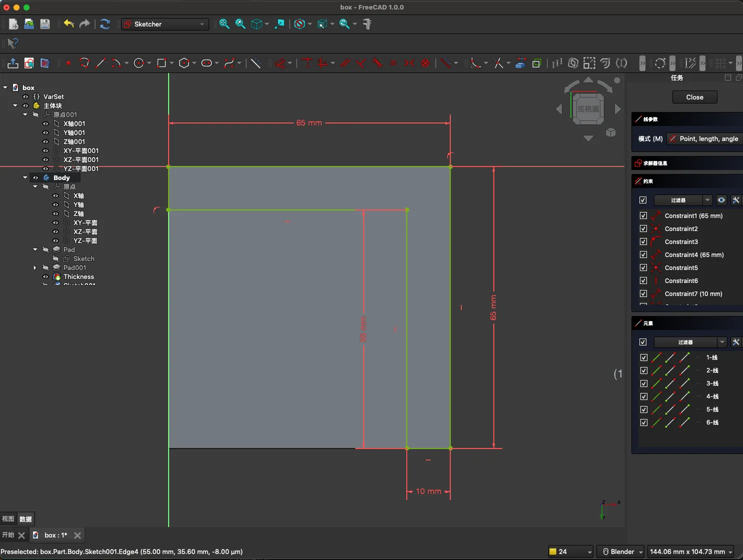Select the Create Rectangle tool
Viewport: 743px width, 560px height.
[162, 63]
